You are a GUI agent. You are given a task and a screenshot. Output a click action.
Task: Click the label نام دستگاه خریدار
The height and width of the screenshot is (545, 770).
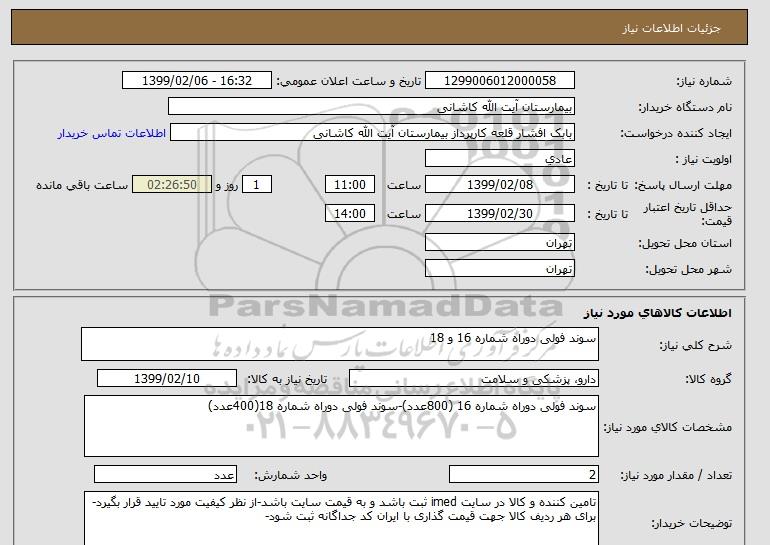coord(685,107)
